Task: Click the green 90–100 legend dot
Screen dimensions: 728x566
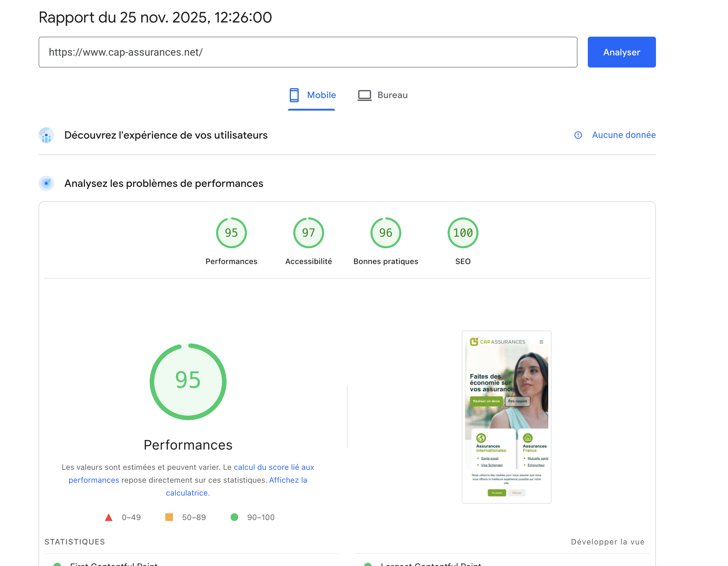Action: pos(234,517)
